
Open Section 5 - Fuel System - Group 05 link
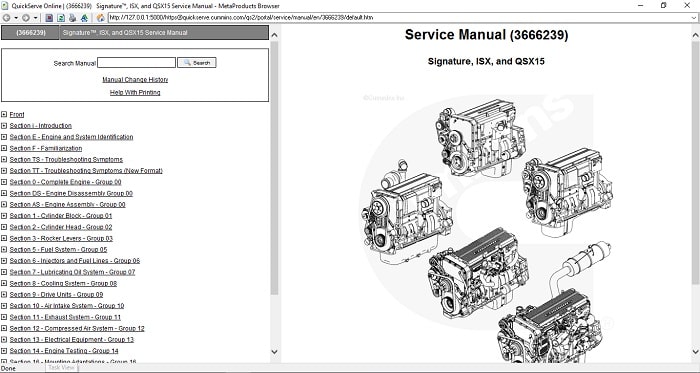(58, 250)
